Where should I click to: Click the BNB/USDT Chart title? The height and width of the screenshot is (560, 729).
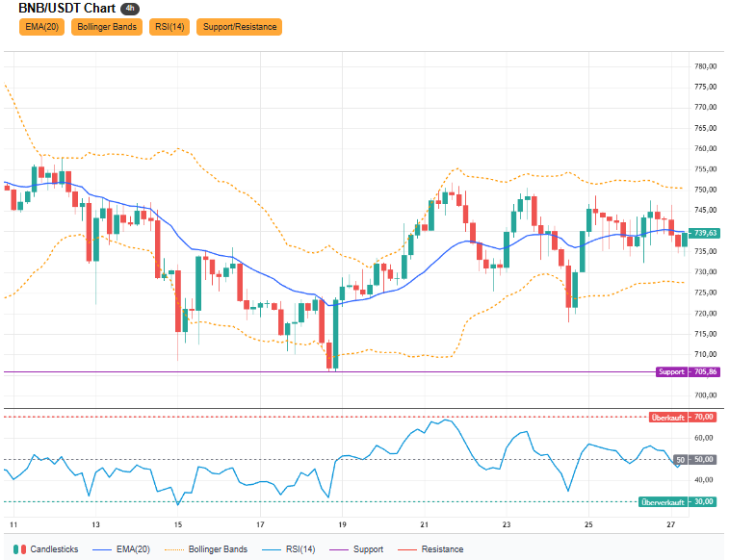click(x=67, y=9)
